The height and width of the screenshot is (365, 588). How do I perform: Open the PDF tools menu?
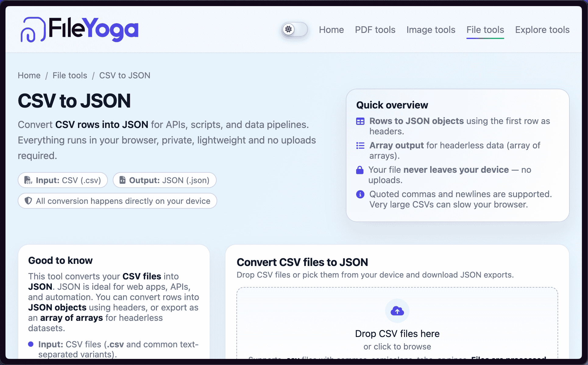click(375, 30)
